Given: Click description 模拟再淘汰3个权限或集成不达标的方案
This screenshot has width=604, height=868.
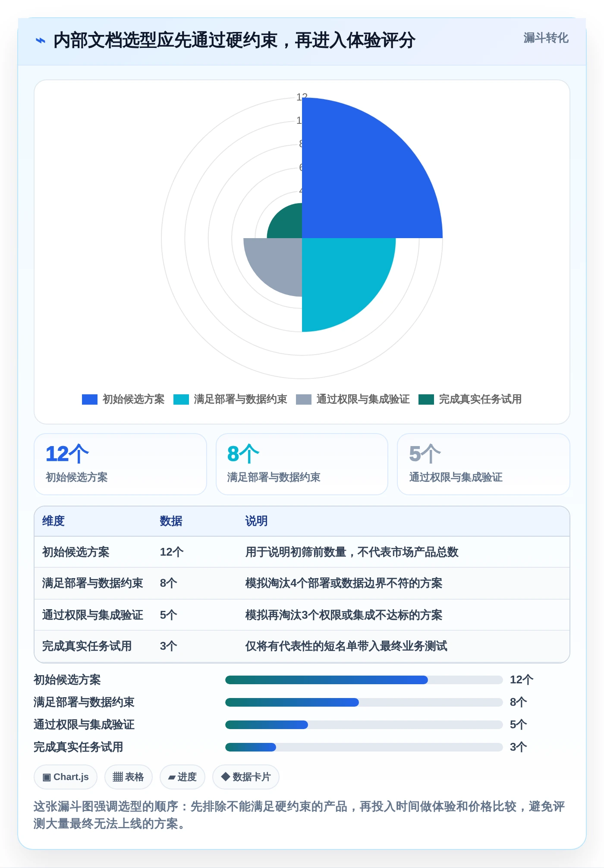Looking at the screenshot, I should (x=344, y=615).
